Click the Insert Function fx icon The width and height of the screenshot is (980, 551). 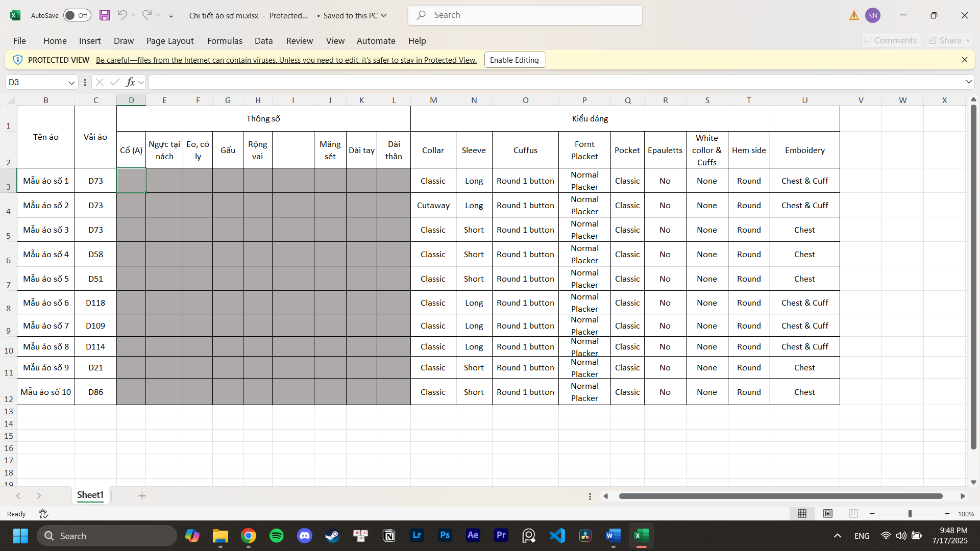click(x=131, y=82)
